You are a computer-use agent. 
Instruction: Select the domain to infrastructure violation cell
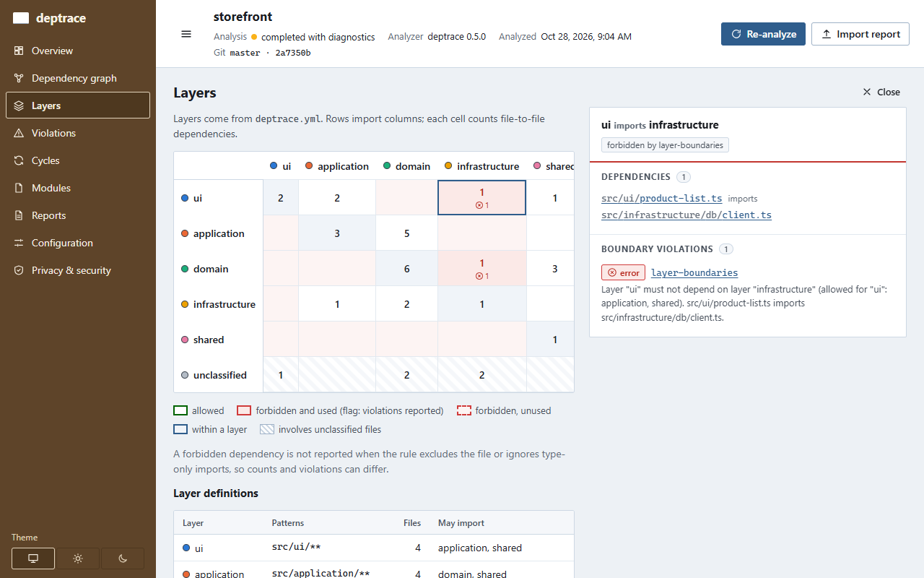point(482,268)
